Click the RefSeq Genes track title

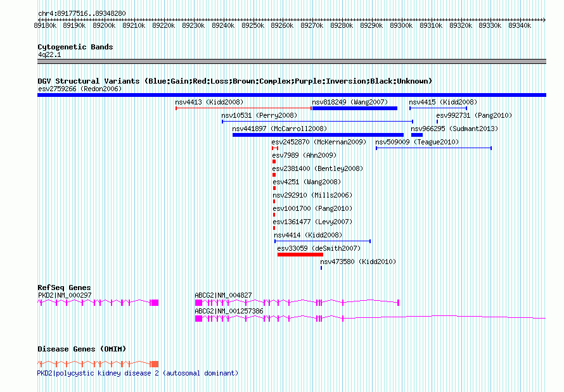coord(64,288)
